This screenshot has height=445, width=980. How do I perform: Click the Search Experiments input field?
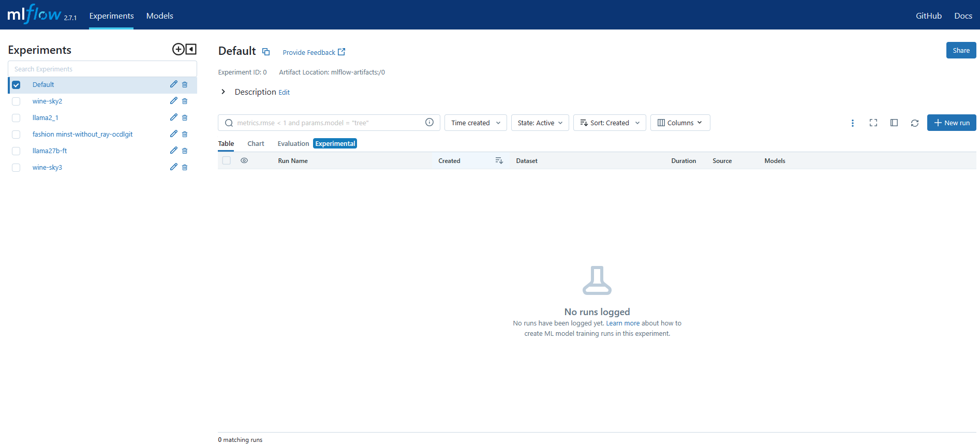coord(102,69)
